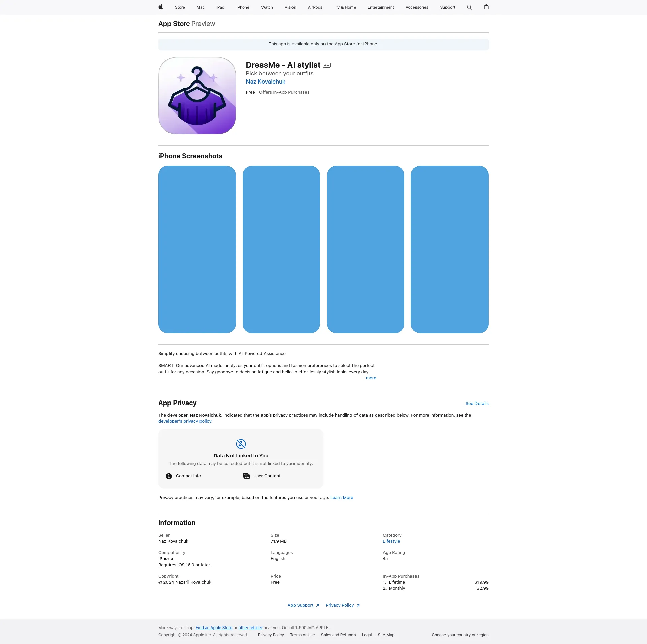Click the Naz Kovalchuk developer name
The height and width of the screenshot is (644, 647).
click(266, 82)
